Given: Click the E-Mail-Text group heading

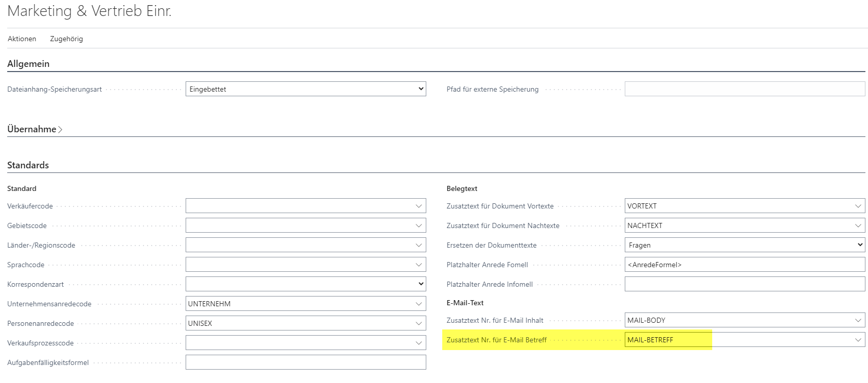Looking at the screenshot, I should [465, 303].
